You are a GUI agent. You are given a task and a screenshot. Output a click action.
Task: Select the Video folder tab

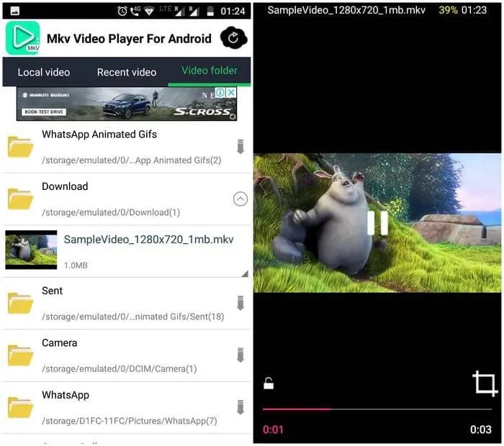click(210, 70)
